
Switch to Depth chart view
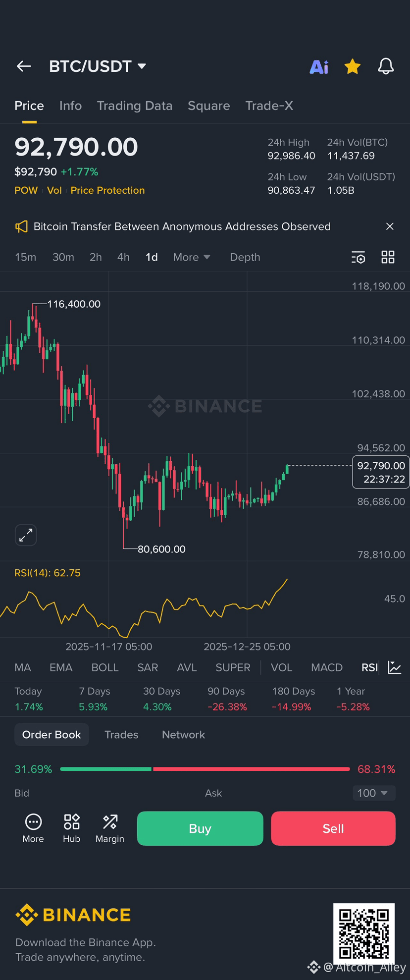tap(245, 257)
